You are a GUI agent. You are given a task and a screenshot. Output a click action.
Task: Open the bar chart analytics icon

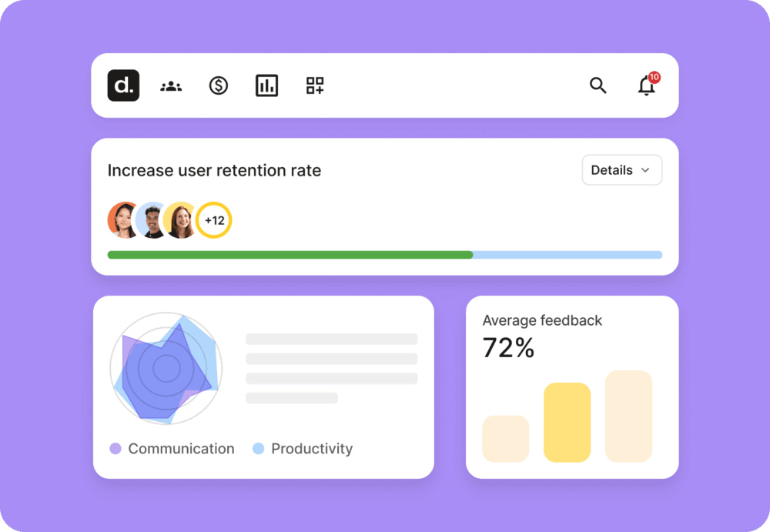coord(266,86)
